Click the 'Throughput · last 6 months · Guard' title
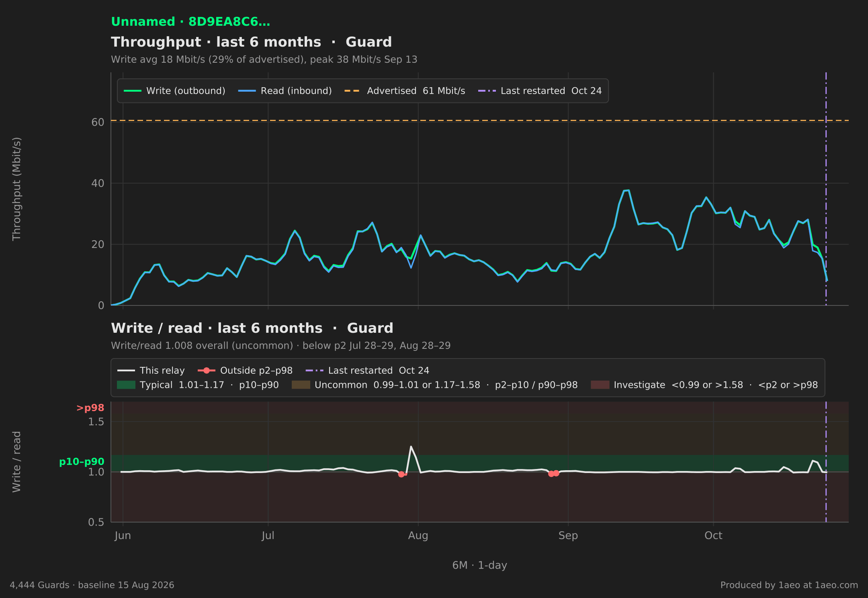The height and width of the screenshot is (598, 868). point(252,42)
